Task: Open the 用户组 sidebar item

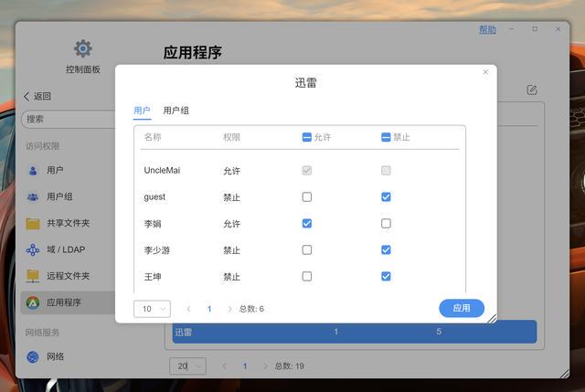Action: 59,196
